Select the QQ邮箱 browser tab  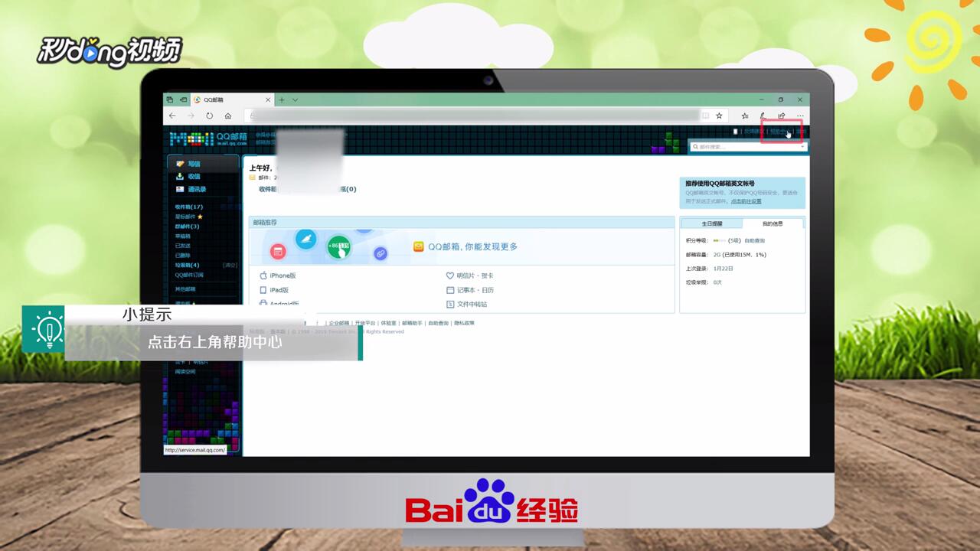[x=231, y=99]
